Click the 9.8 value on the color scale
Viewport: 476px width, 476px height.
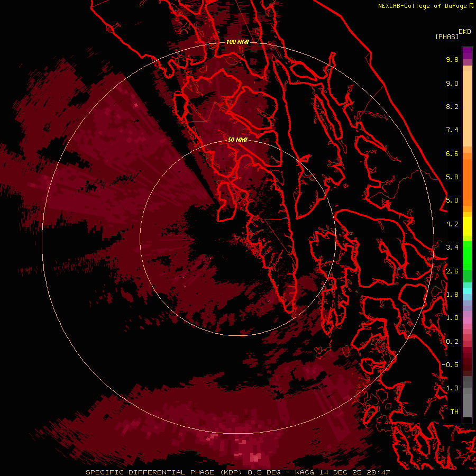tap(452, 59)
